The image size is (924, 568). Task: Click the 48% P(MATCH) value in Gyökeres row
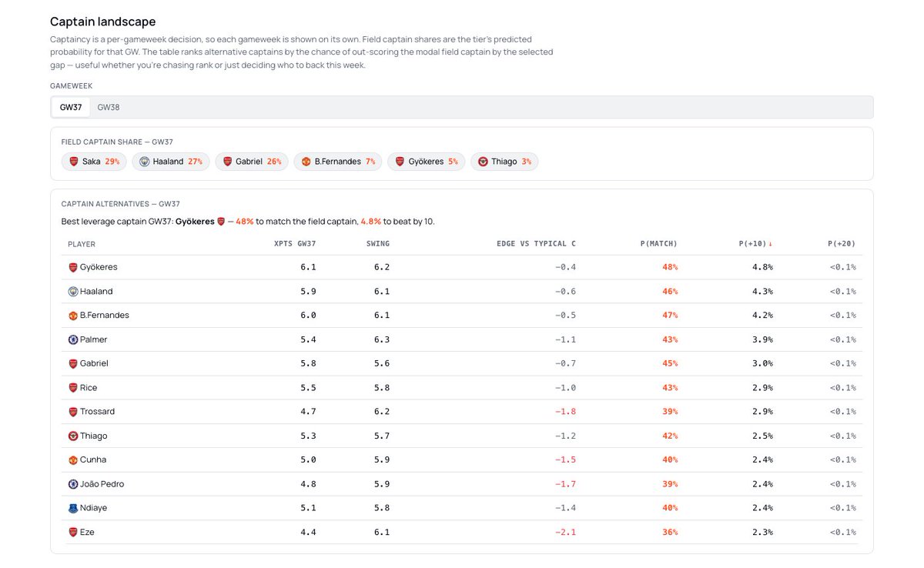[x=670, y=267]
